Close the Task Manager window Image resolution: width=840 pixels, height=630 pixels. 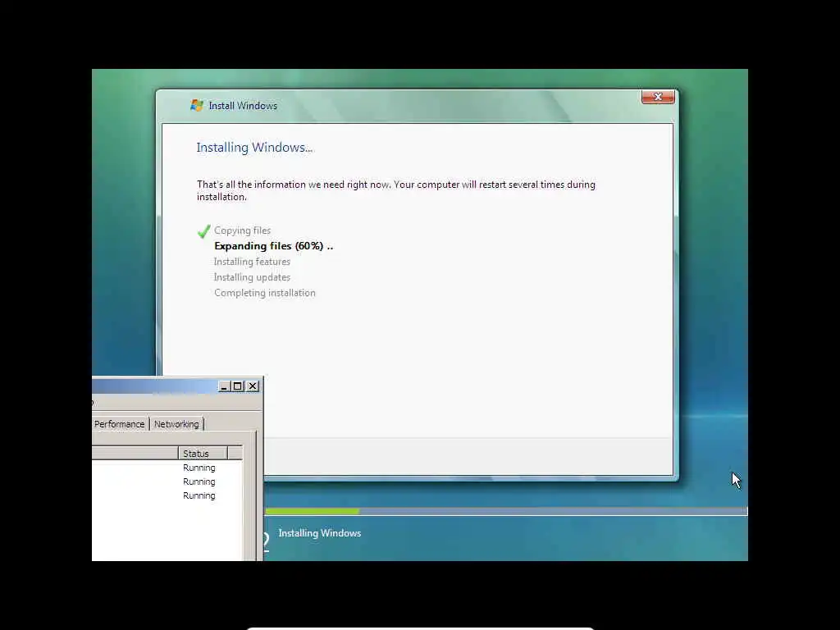(x=253, y=386)
